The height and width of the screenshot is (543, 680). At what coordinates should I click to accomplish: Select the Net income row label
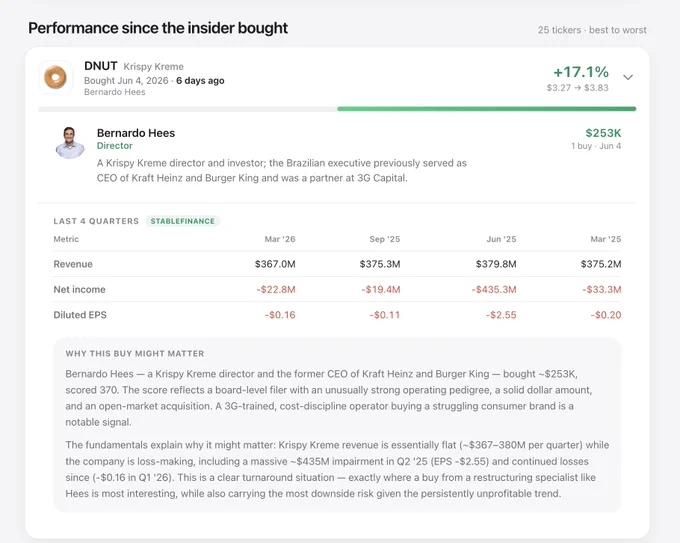pyautogui.click(x=79, y=290)
